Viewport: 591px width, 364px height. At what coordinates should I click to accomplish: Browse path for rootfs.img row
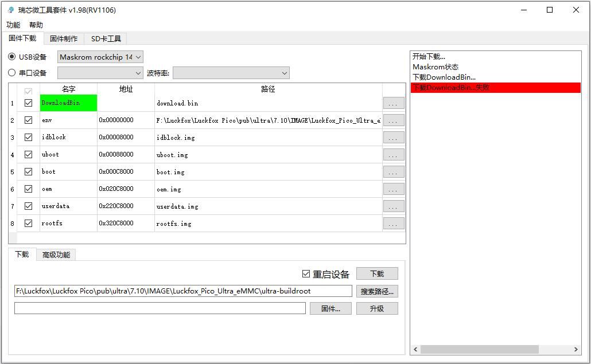click(x=394, y=224)
